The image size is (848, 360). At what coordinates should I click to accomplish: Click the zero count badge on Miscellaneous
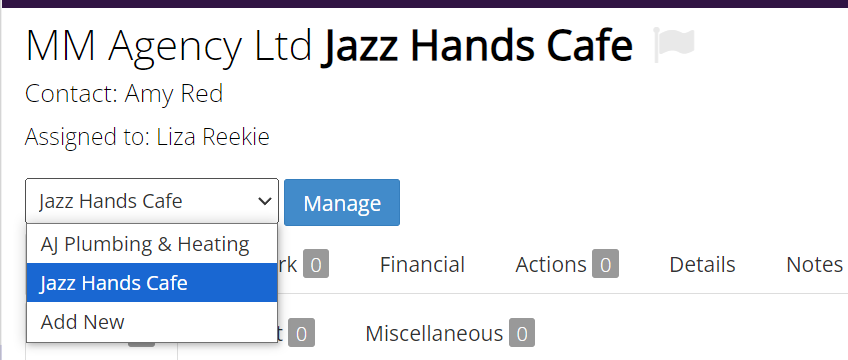(x=521, y=333)
